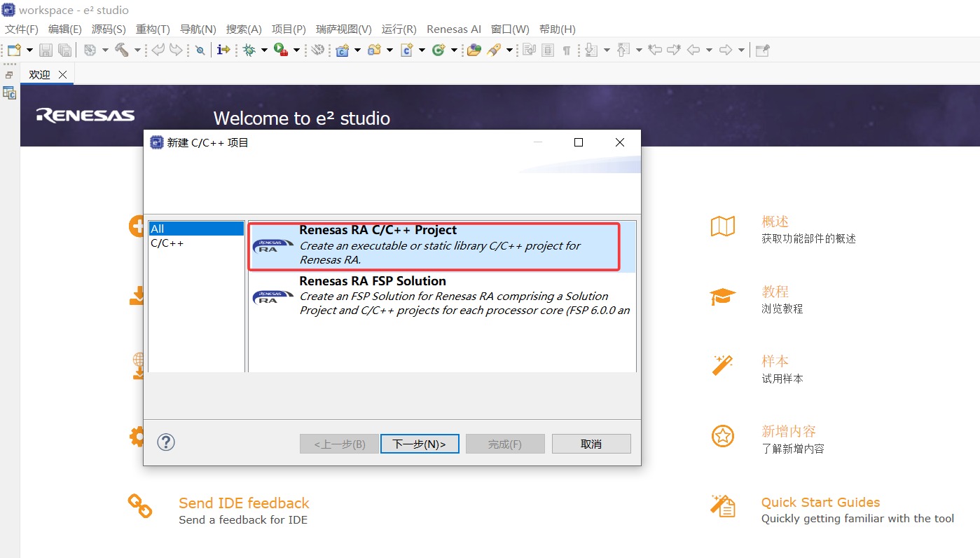980x558 pixels.
Task: Expand dropdown next to New wizard icon
Action: (29, 50)
